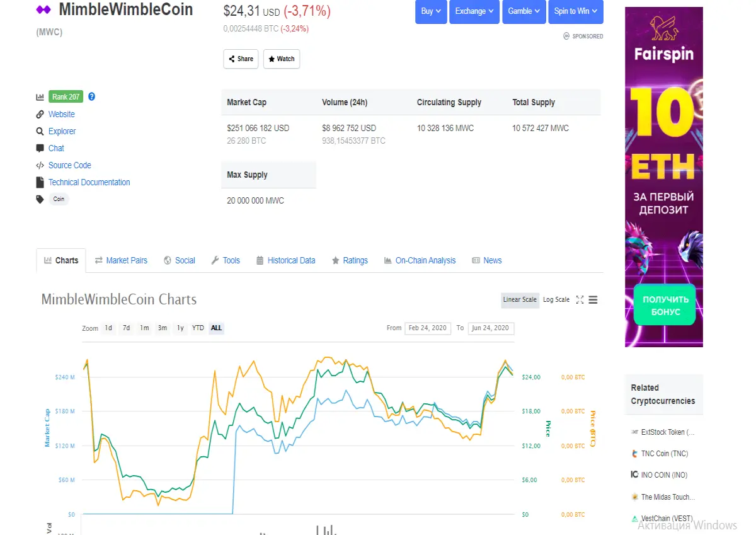The image size is (756, 535).
Task: Open the Market Pairs tab
Action: [x=121, y=260]
